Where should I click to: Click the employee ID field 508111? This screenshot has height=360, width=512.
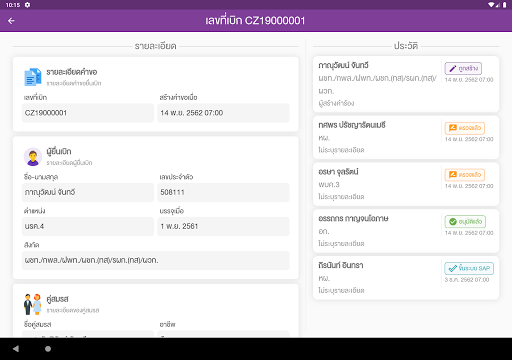223,192
